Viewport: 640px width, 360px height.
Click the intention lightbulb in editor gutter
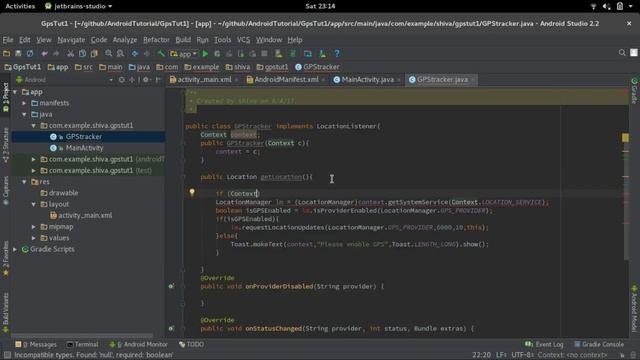coord(192,192)
